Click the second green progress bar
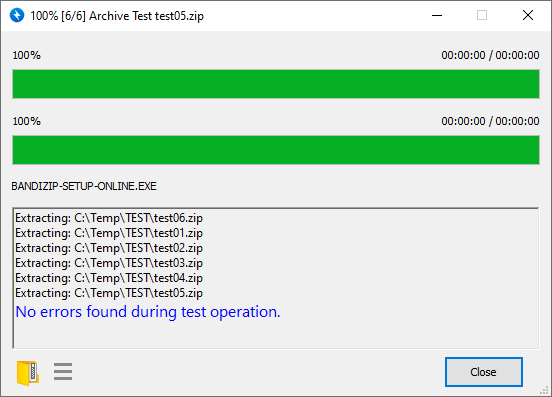The height and width of the screenshot is (397, 552). pyautogui.click(x=276, y=150)
